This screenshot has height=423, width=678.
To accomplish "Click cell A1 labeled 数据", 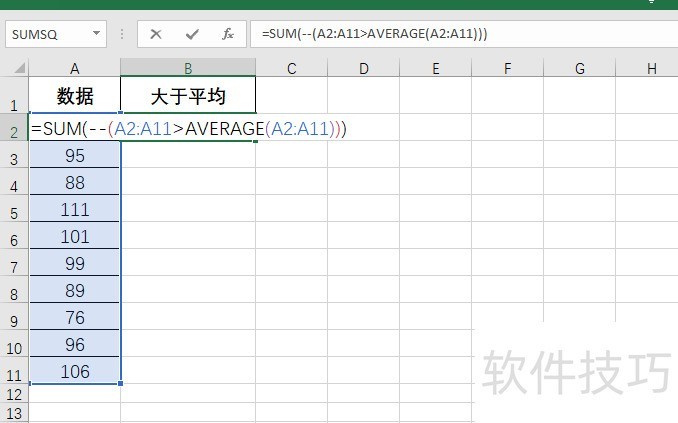I will coord(74,96).
